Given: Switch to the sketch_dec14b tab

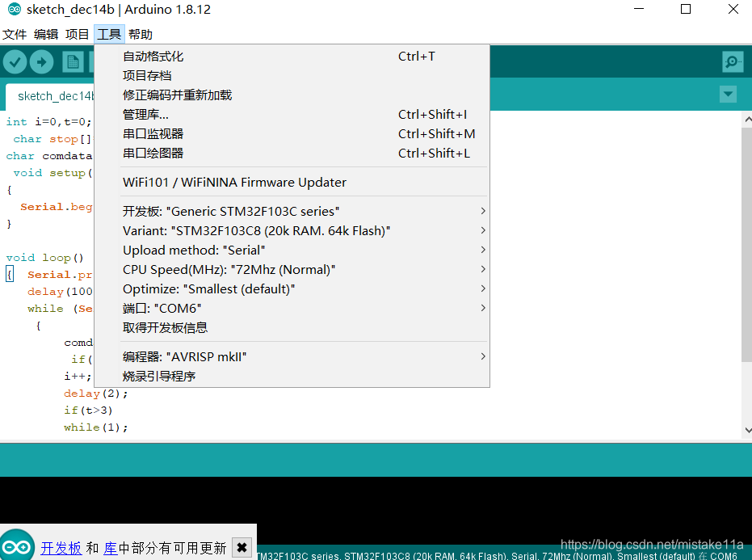Looking at the screenshot, I should coord(52,96).
